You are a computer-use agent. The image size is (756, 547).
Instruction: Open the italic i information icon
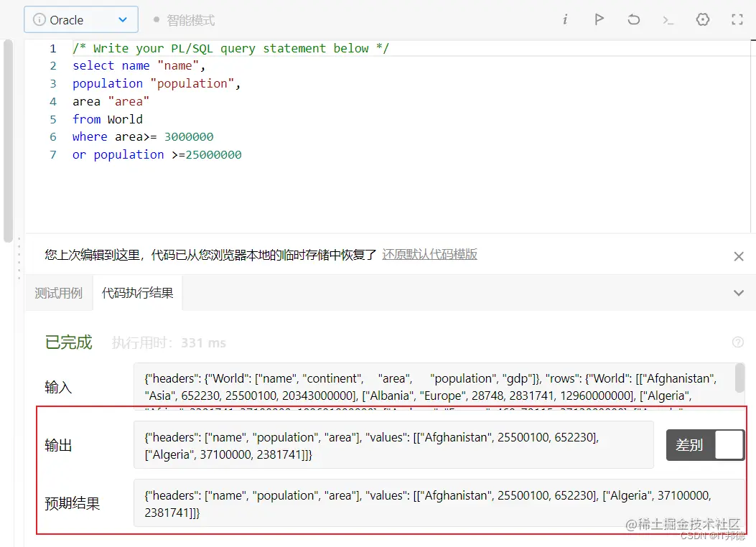click(x=565, y=20)
